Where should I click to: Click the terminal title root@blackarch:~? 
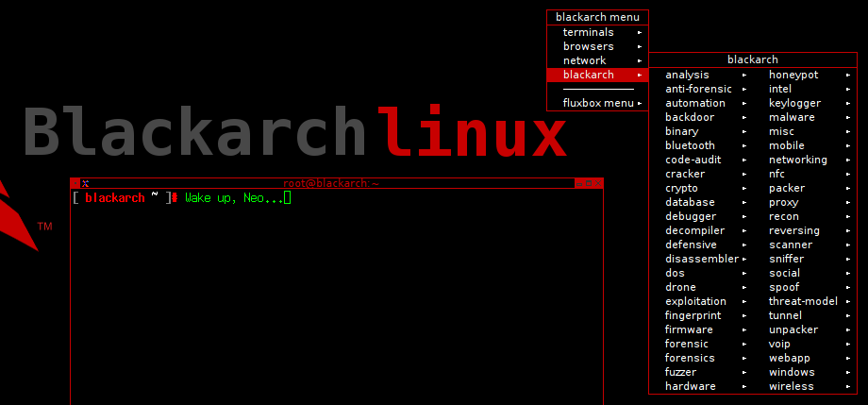pos(331,183)
